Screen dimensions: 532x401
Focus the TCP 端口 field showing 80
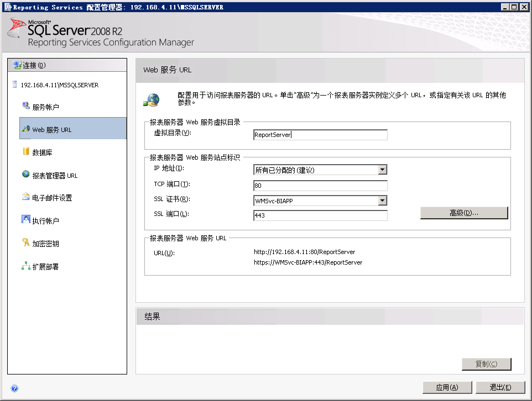tap(320, 186)
